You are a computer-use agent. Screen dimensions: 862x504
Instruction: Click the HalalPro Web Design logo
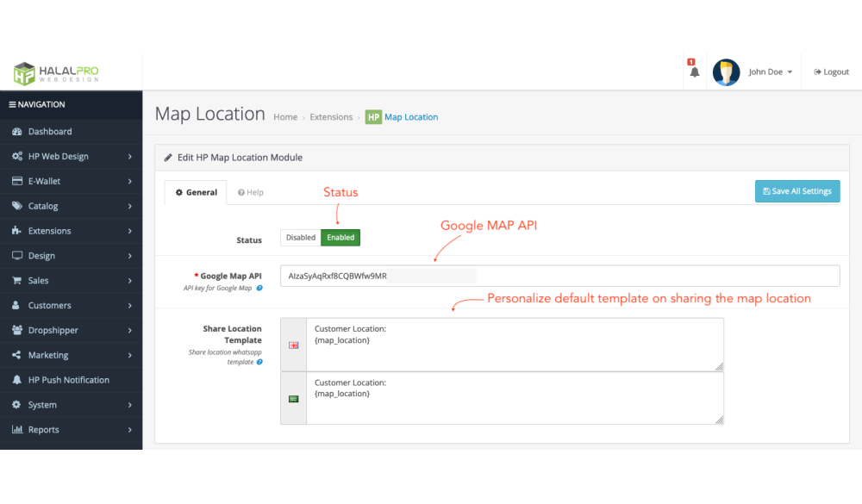pos(56,72)
